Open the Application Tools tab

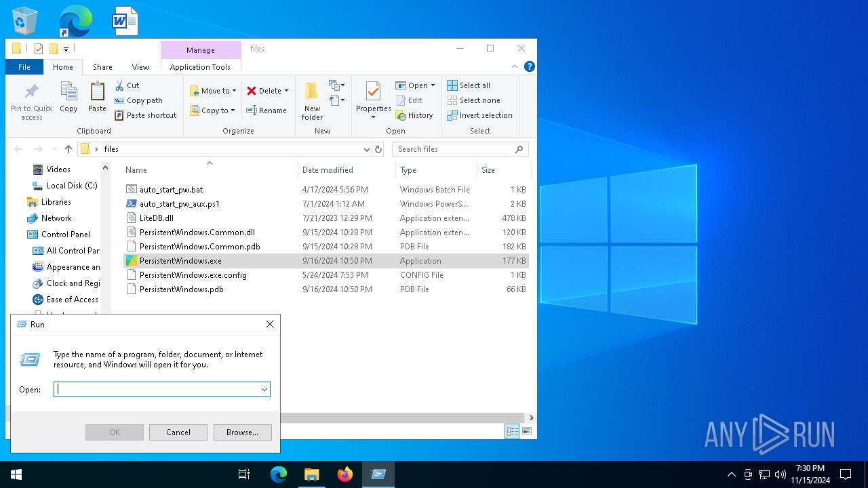[x=200, y=67]
